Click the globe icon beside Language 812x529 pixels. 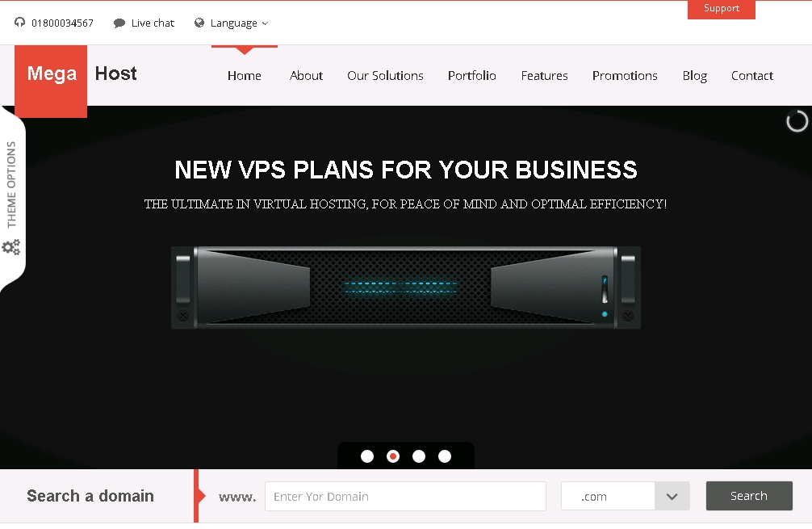pos(199,23)
